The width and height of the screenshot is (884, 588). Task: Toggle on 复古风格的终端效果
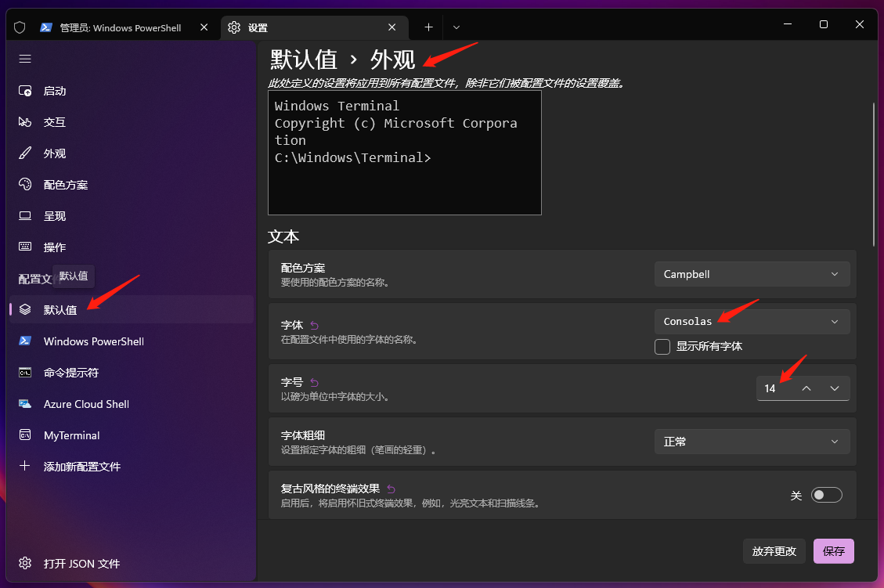tap(826, 494)
